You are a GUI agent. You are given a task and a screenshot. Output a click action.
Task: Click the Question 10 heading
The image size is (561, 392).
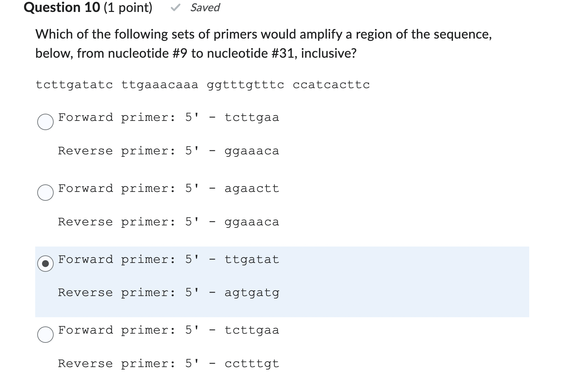tap(61, 7)
